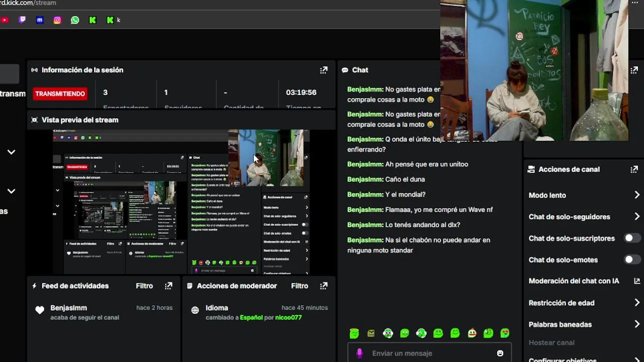
Task: Click the globe icon beside Idioma
Action: tap(195, 310)
